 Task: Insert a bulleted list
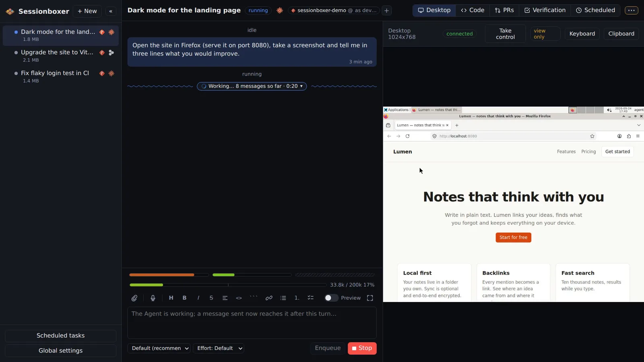point(283,298)
